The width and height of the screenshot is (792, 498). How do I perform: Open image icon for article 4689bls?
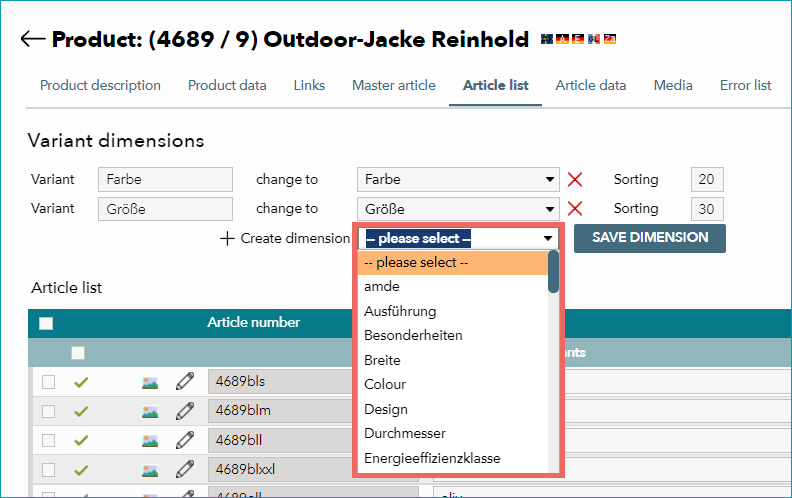click(x=150, y=382)
